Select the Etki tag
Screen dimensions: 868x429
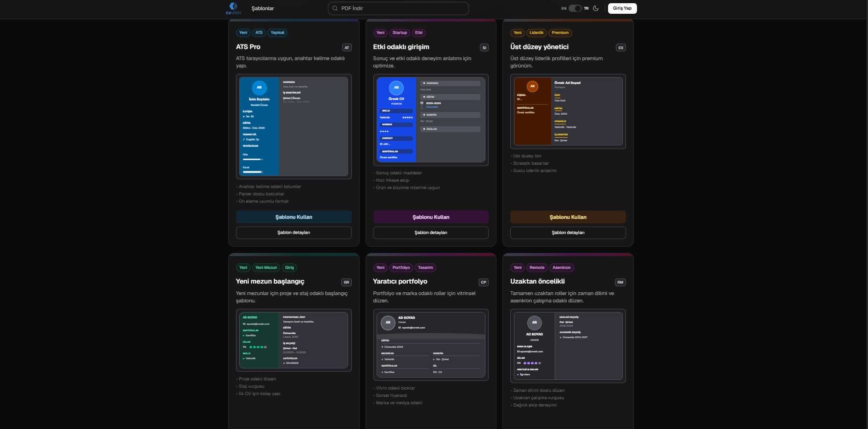[x=419, y=33]
